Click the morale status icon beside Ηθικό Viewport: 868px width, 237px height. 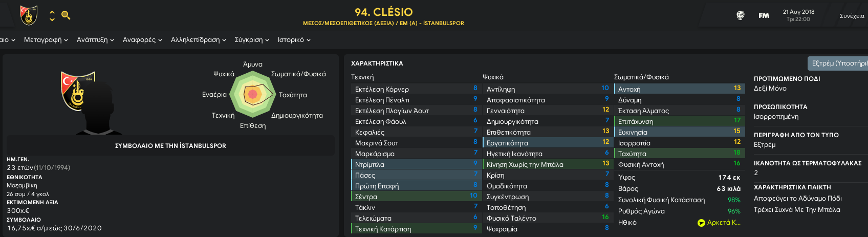point(701,223)
